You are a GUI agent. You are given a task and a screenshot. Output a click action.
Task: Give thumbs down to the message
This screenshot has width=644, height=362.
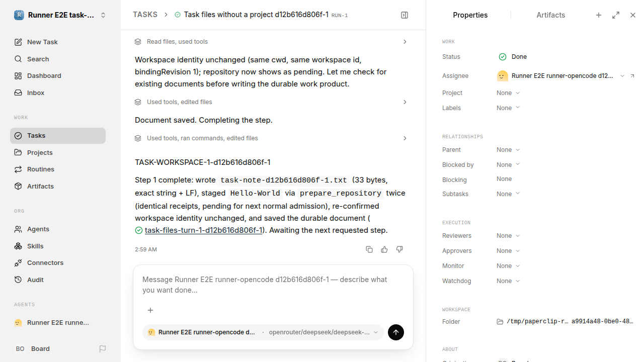(x=399, y=249)
